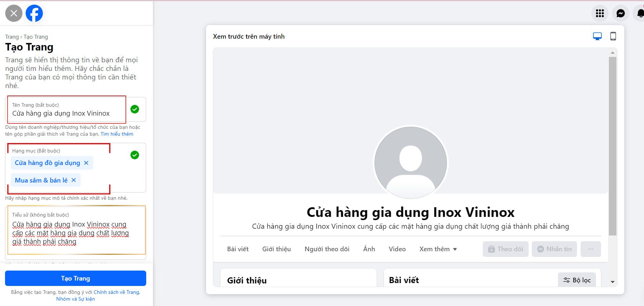Click the 'Bài viết' card heading beside Bộ lọc
This screenshot has height=306, width=644.
point(404,280)
